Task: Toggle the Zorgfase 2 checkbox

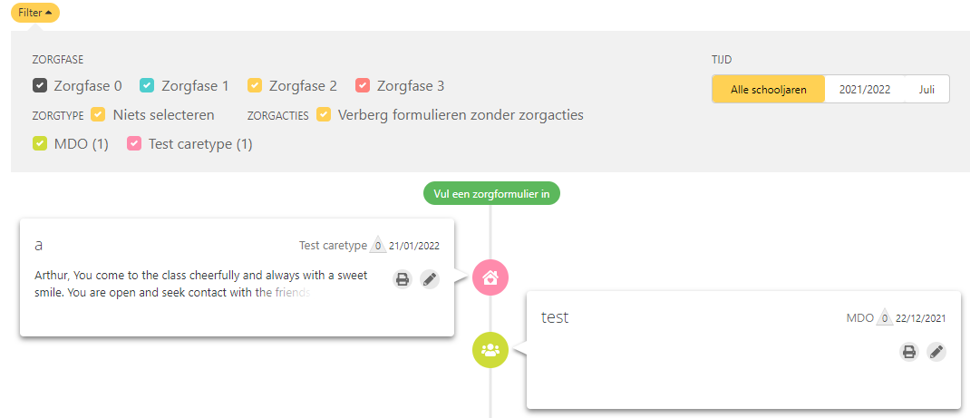Action: pyautogui.click(x=255, y=85)
